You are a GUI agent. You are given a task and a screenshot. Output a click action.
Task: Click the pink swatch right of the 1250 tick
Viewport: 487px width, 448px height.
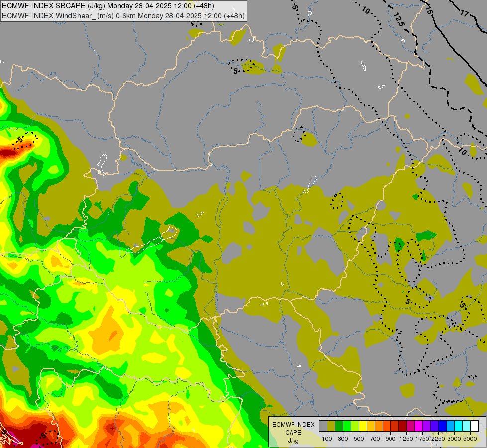pyautogui.click(x=410, y=426)
